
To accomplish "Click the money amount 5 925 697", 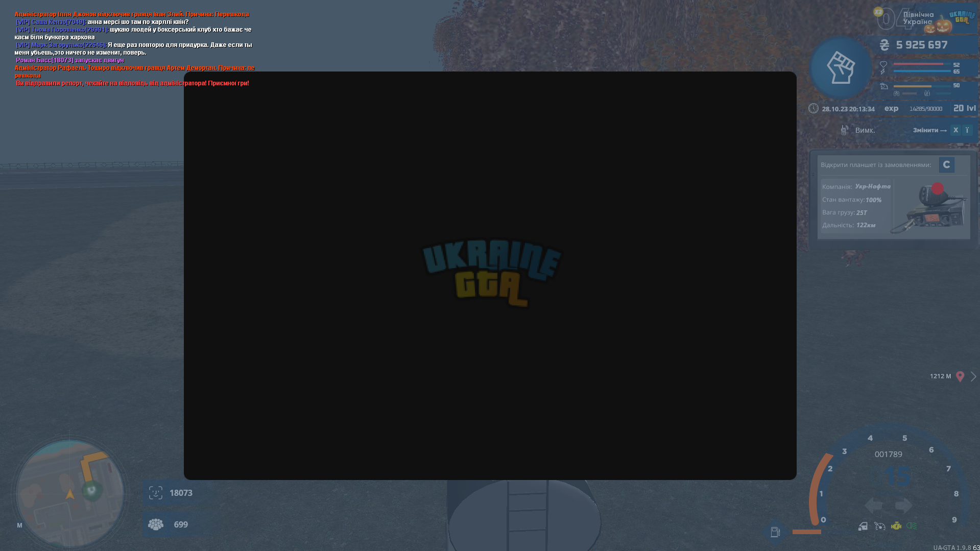I will (x=922, y=45).
